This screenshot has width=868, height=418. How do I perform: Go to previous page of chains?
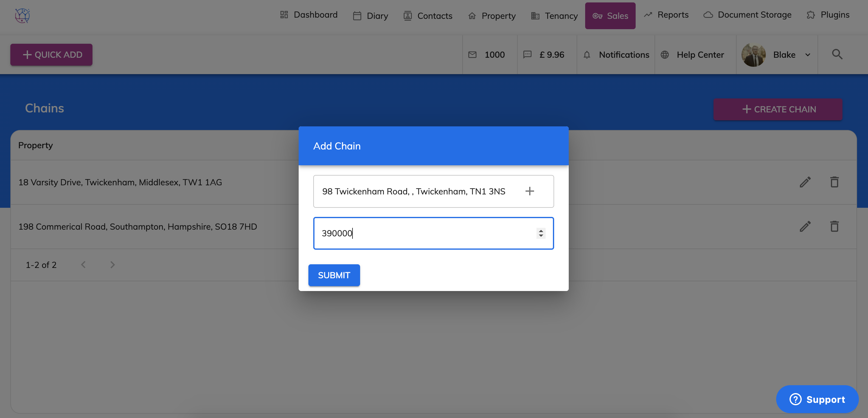pyautogui.click(x=83, y=265)
